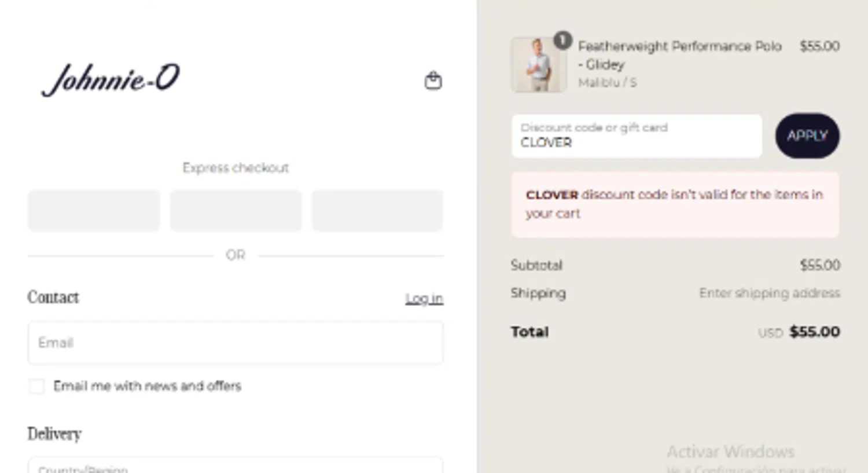868x473 pixels.
Task: Open the Log in link
Action: click(x=424, y=298)
